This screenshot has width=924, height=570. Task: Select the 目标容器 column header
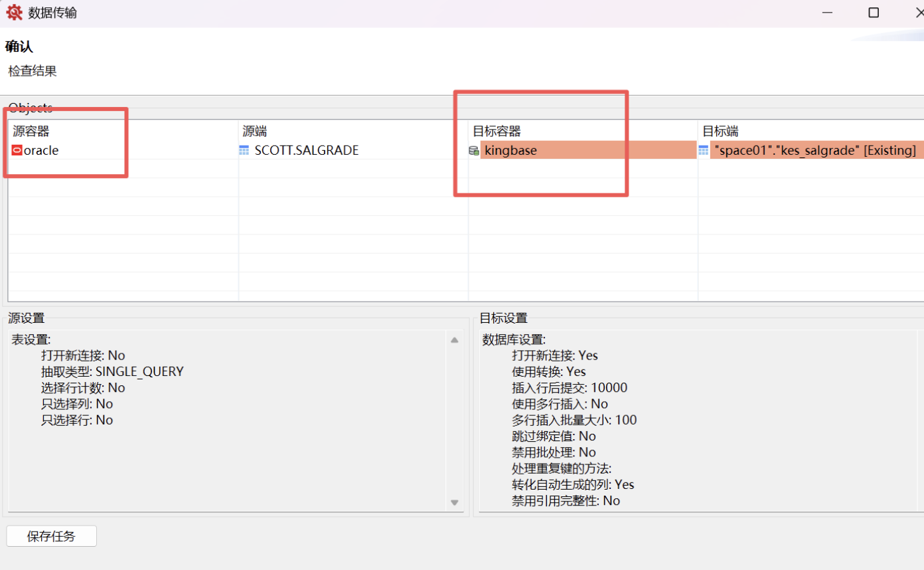tap(497, 132)
